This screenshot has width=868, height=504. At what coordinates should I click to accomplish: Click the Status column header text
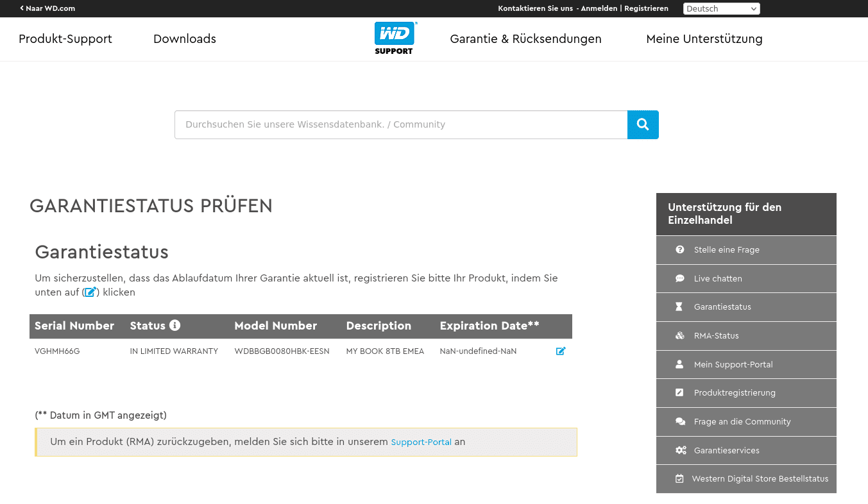click(x=148, y=326)
